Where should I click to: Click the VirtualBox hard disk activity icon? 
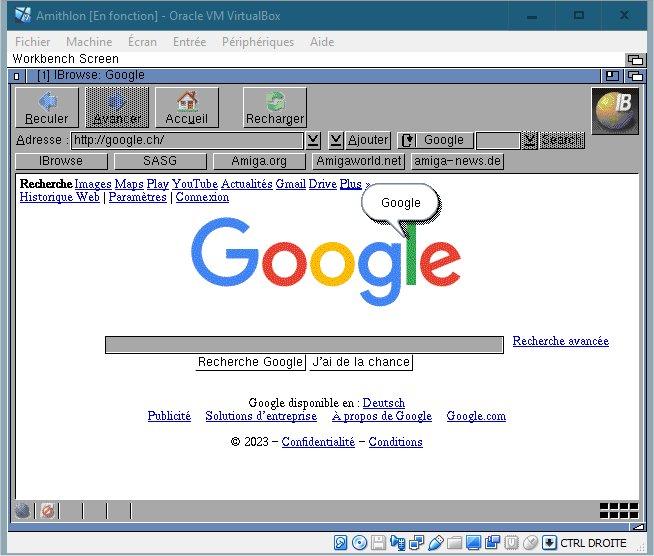[340, 543]
